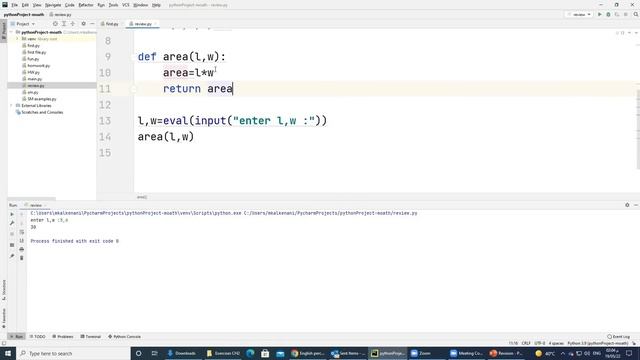Collapse pythonProject-moath root folder
Image resolution: width=640 pixels, height=360 pixels.
click(11, 32)
